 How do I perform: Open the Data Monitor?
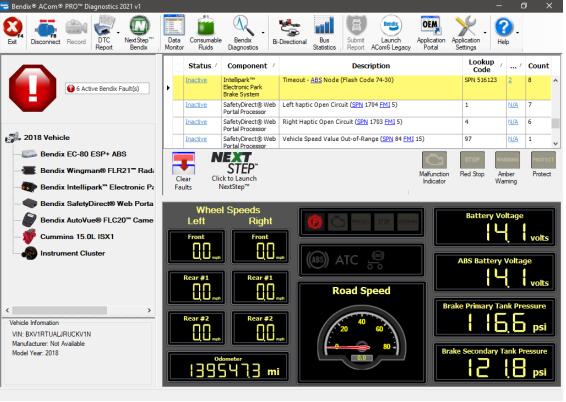(174, 33)
